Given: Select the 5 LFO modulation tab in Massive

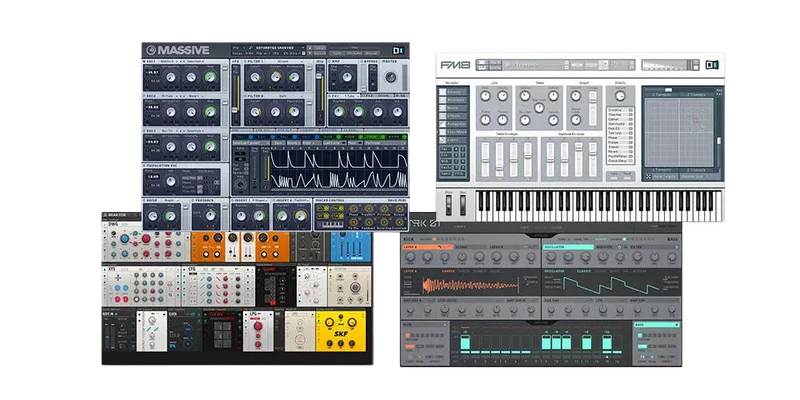Looking at the screenshot, I should [x=332, y=137].
